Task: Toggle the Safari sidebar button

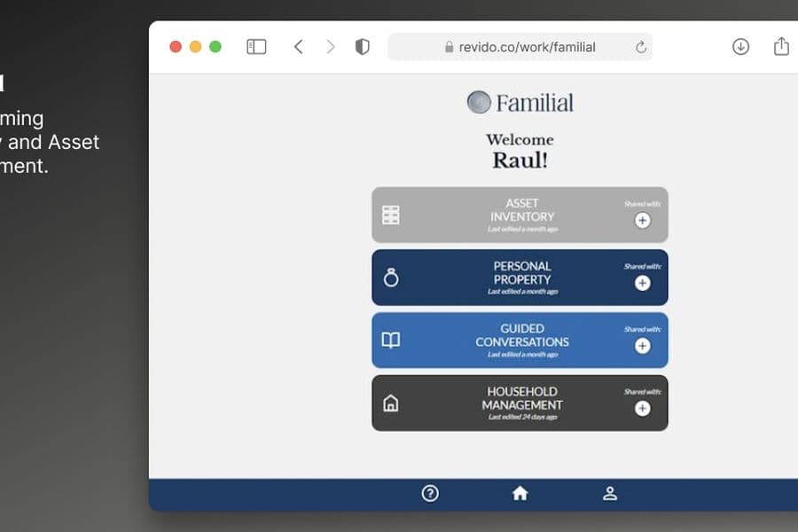Action: (256, 47)
